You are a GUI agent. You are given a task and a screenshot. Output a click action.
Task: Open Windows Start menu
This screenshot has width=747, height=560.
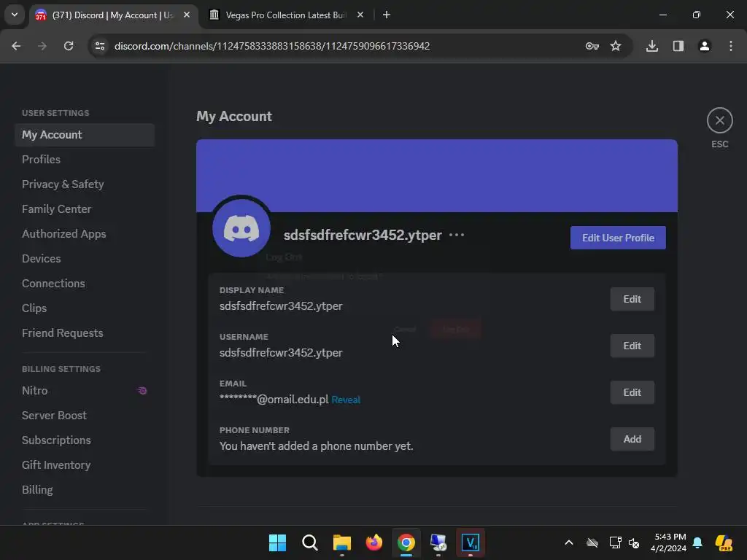tap(277, 542)
